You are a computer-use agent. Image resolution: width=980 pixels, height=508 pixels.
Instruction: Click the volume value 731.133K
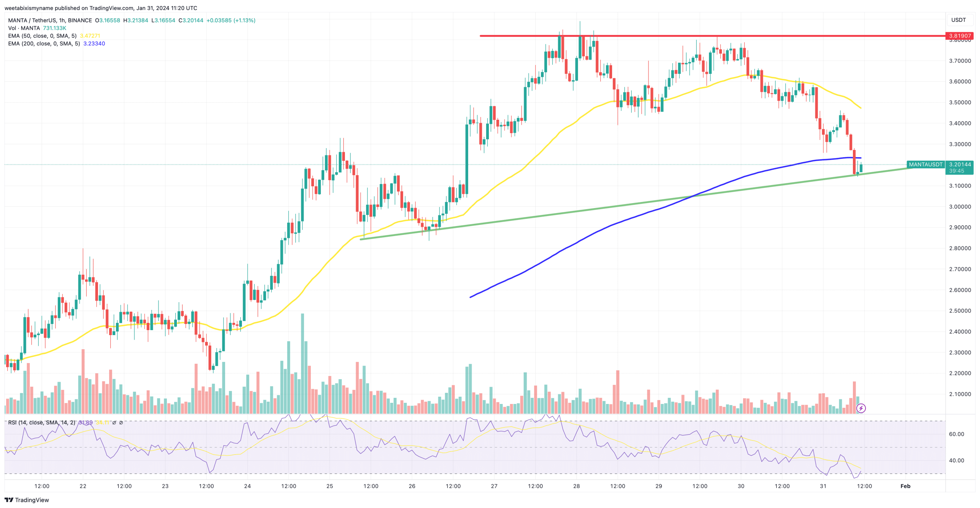click(x=54, y=28)
